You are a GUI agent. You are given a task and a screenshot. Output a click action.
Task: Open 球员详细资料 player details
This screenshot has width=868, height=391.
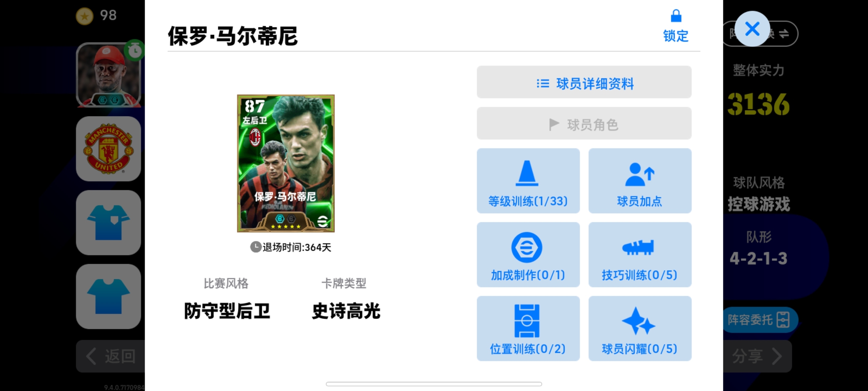coord(584,82)
